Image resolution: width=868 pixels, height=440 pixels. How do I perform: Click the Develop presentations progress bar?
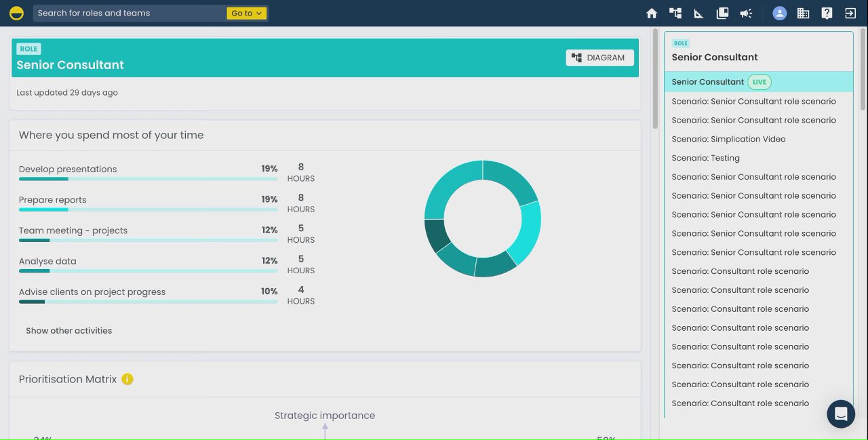(148, 179)
